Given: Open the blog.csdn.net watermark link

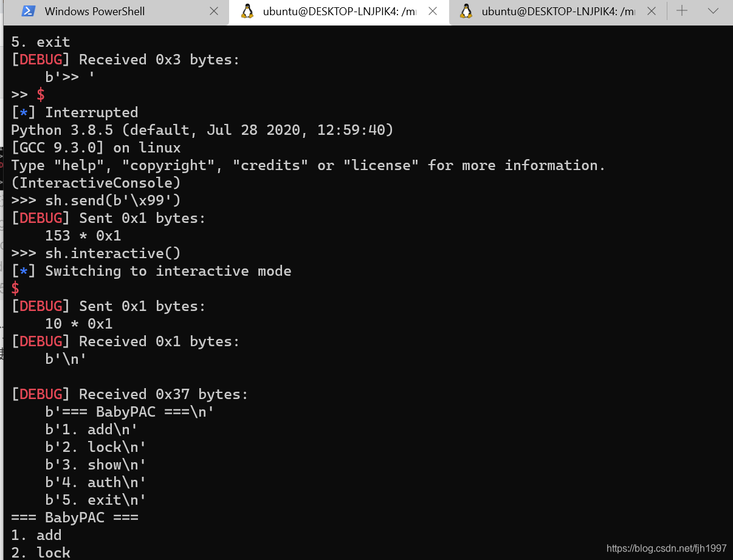Looking at the screenshot, I should [666, 548].
